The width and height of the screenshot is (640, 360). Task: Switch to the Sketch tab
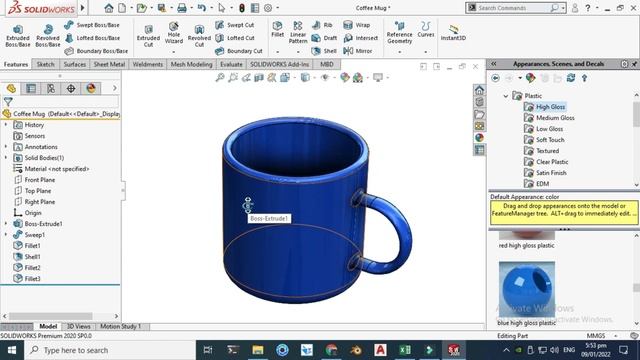click(45, 64)
